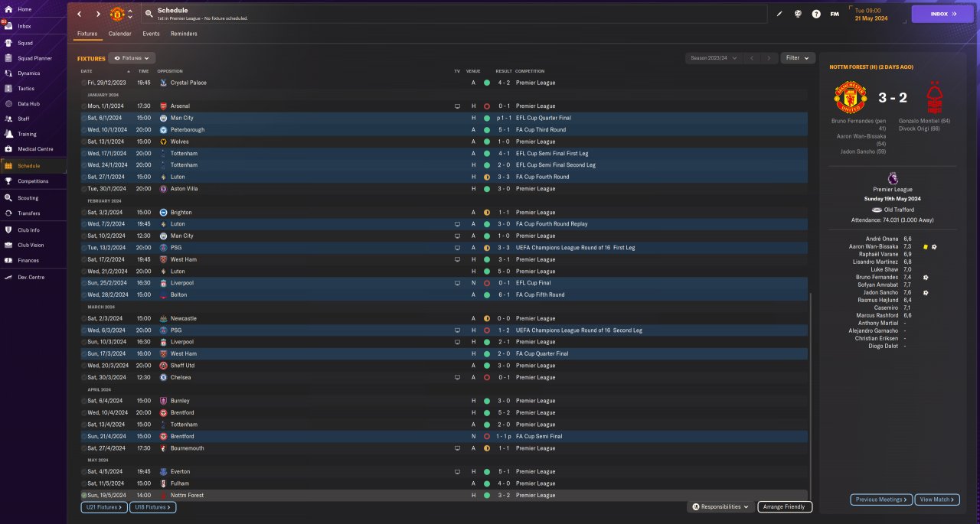980x524 pixels.
Task: Toggle reminder circle on Newcastle fixture
Action: pyautogui.click(x=83, y=318)
